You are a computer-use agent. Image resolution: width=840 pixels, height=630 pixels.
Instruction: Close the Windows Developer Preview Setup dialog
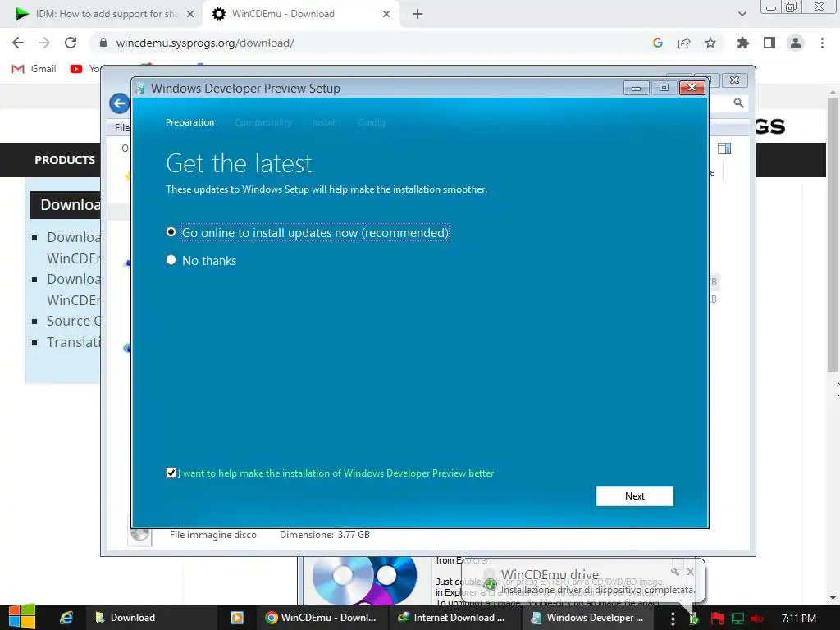pos(692,88)
